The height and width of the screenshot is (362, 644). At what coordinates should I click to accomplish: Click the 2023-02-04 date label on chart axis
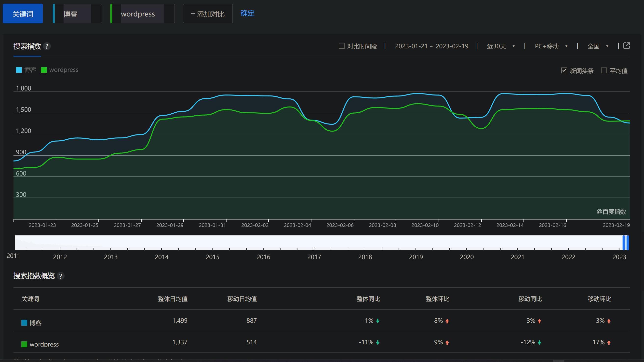(x=297, y=225)
